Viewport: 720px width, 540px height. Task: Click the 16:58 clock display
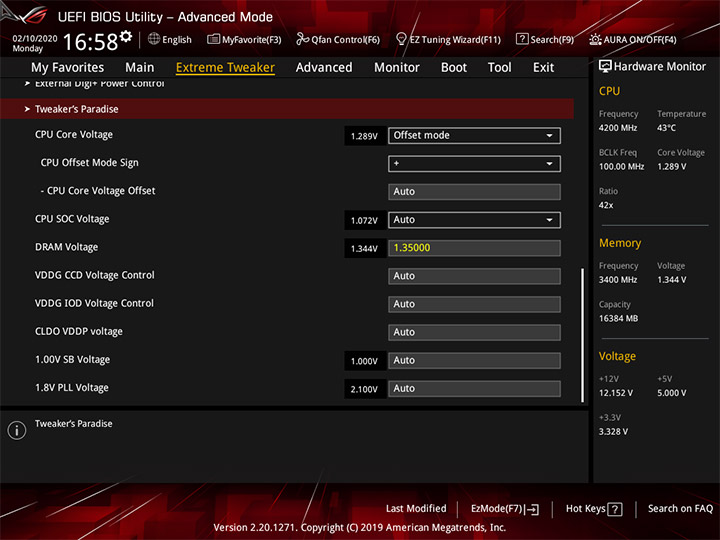90,42
